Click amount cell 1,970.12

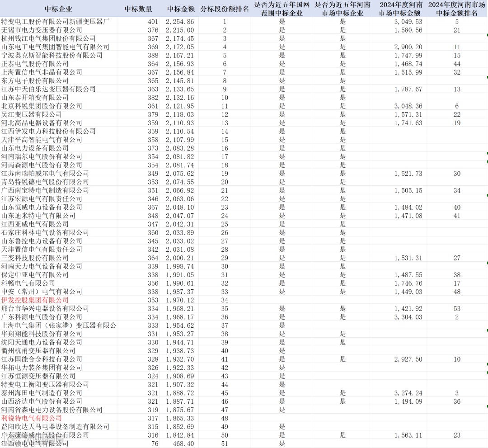pyautogui.click(x=179, y=300)
